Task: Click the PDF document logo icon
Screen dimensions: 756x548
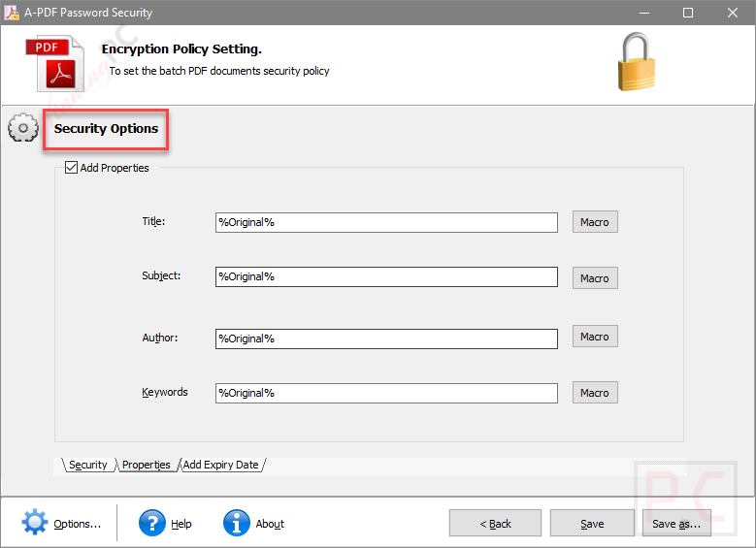Action: (54, 63)
